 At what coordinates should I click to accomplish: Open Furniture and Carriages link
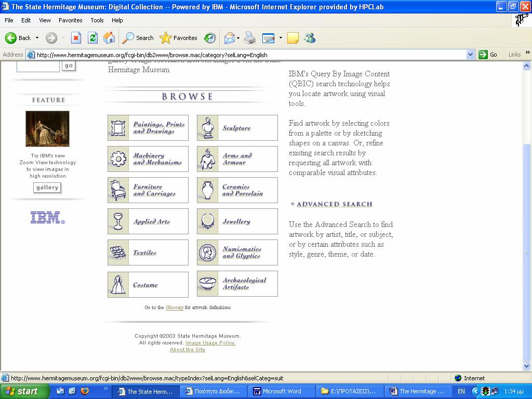coord(154,190)
